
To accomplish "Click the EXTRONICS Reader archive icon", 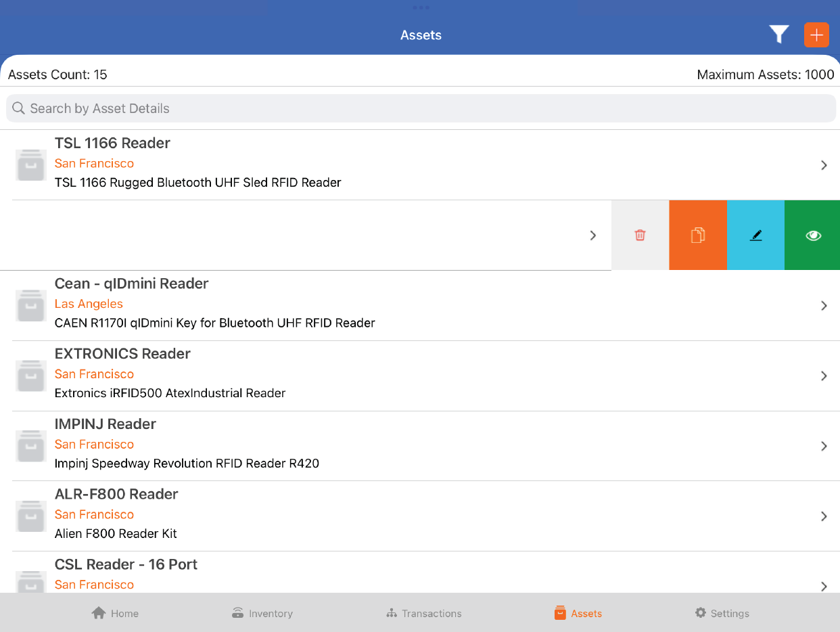I will (x=31, y=376).
